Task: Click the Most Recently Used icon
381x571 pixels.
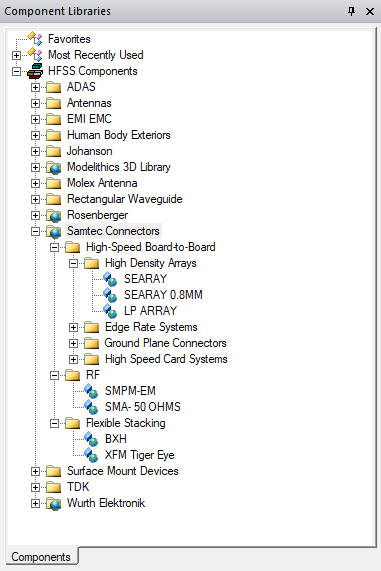Action: pyautogui.click(x=35, y=55)
